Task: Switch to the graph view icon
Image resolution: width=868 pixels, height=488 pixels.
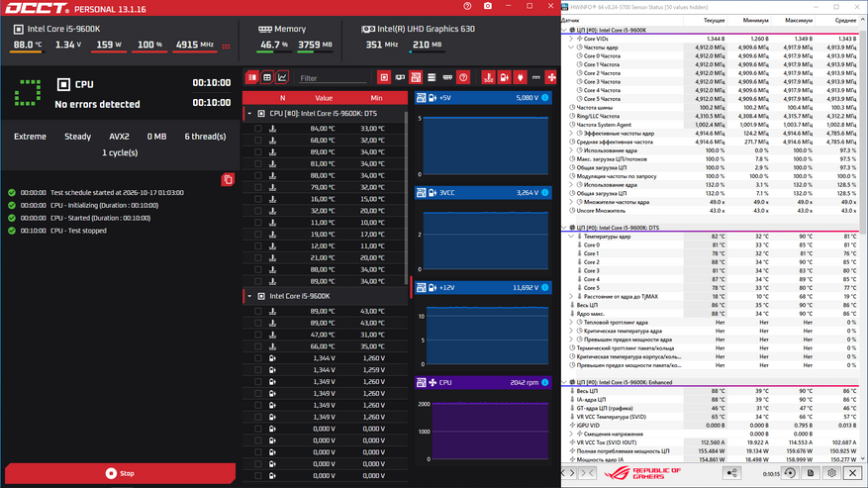Action: click(x=282, y=77)
